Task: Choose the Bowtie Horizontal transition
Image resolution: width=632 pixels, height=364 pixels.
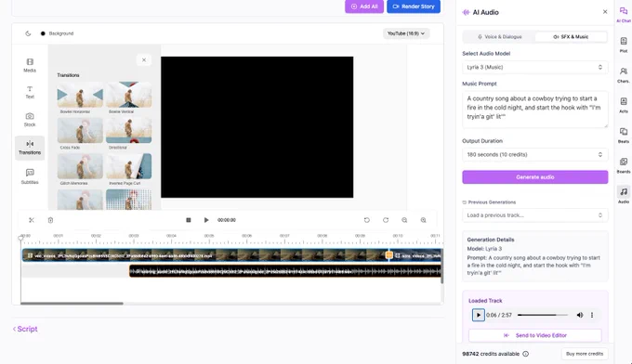Action: pyautogui.click(x=80, y=95)
